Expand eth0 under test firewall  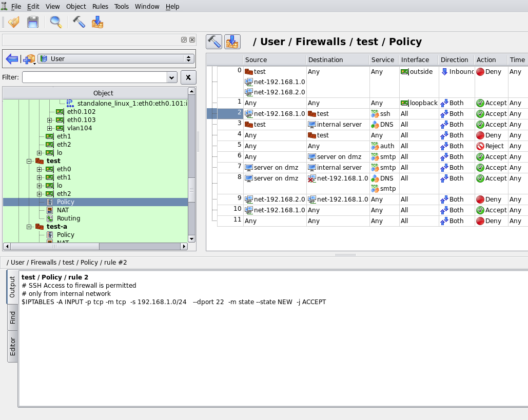pos(40,169)
